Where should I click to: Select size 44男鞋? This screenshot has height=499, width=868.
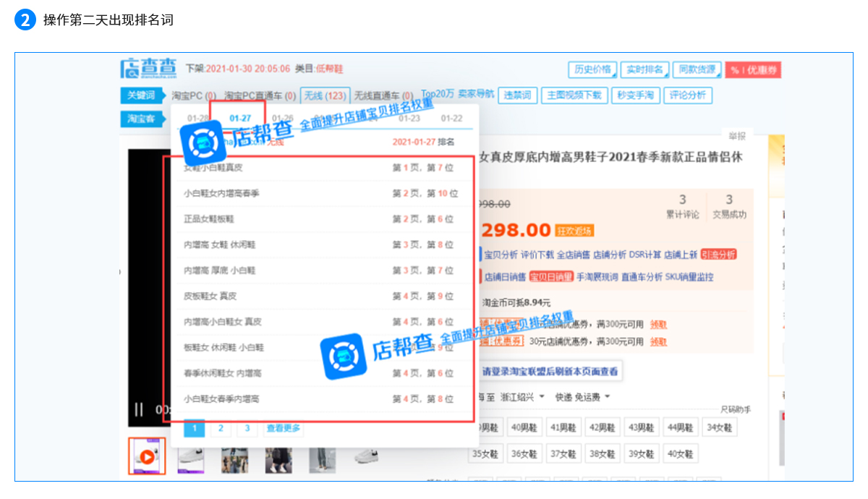(681, 427)
